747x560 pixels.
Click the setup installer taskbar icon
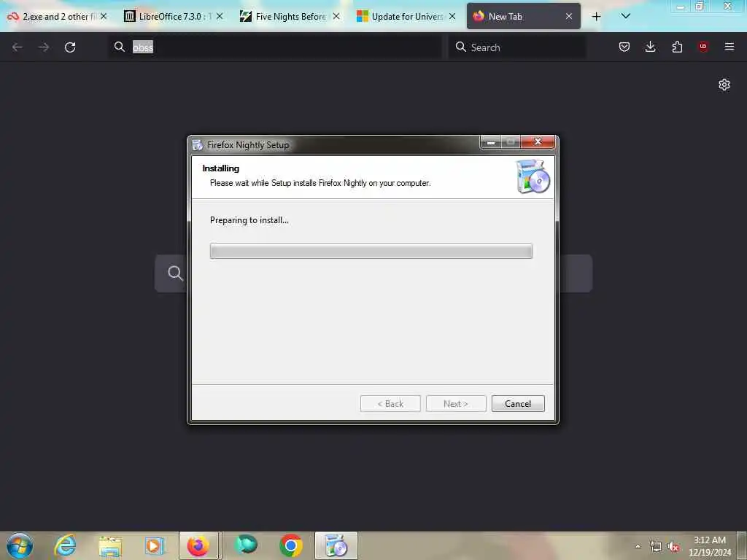tap(336, 545)
